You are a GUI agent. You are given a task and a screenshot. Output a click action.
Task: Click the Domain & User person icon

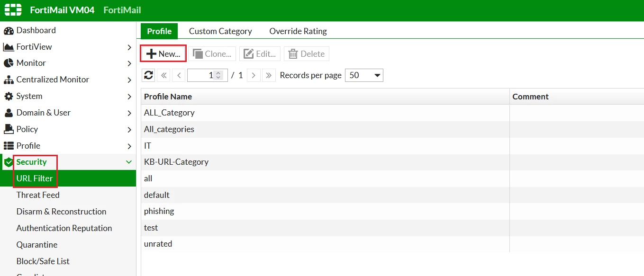click(9, 113)
